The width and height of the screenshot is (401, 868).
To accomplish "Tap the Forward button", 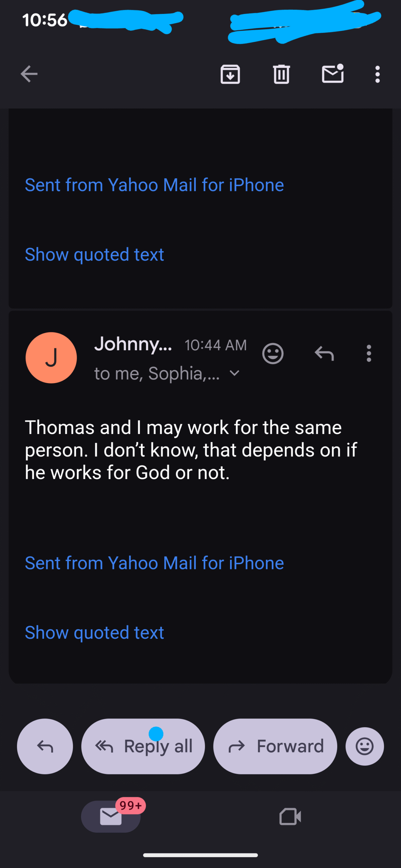I will [x=275, y=746].
